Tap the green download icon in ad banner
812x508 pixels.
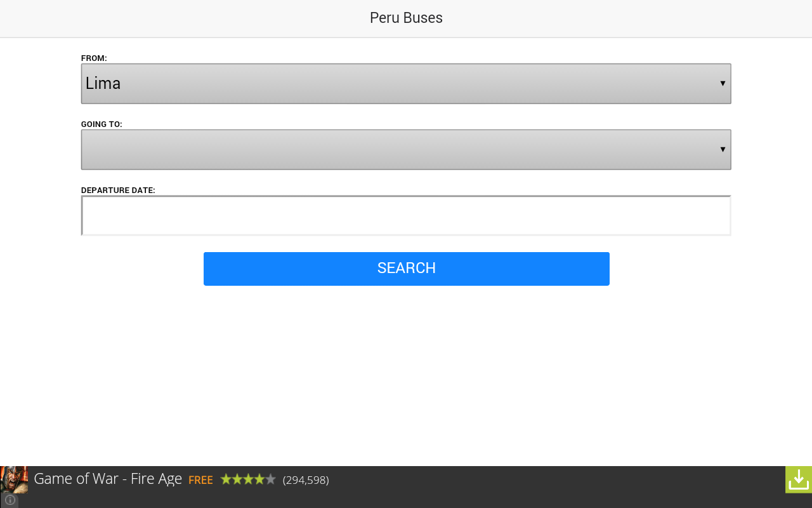tap(799, 479)
